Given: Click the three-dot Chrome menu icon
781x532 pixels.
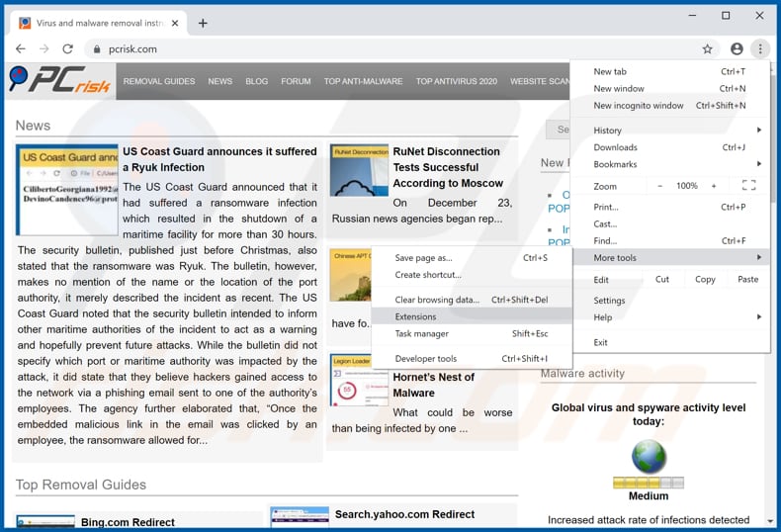Looking at the screenshot, I should pos(759,48).
